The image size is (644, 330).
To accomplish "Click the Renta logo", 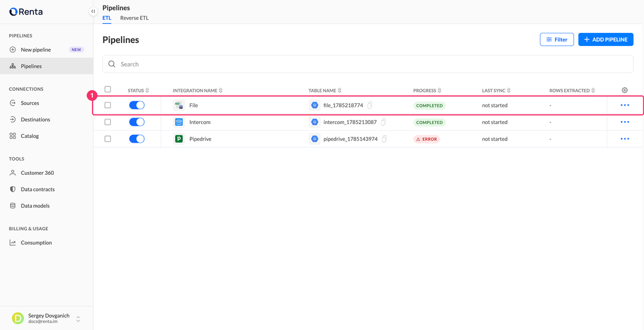I will (x=26, y=12).
